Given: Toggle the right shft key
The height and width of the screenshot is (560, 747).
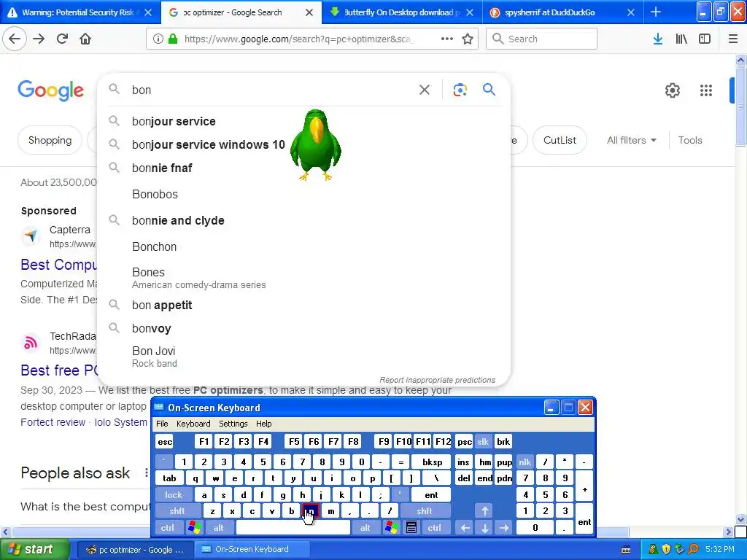Looking at the screenshot, I should click(425, 511).
